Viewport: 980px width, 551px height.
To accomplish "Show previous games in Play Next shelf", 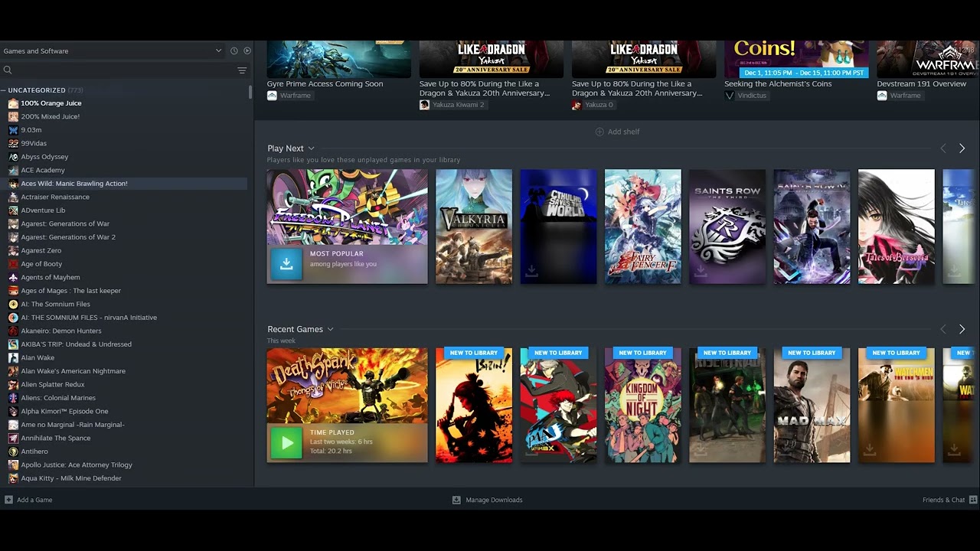I will pos(943,148).
